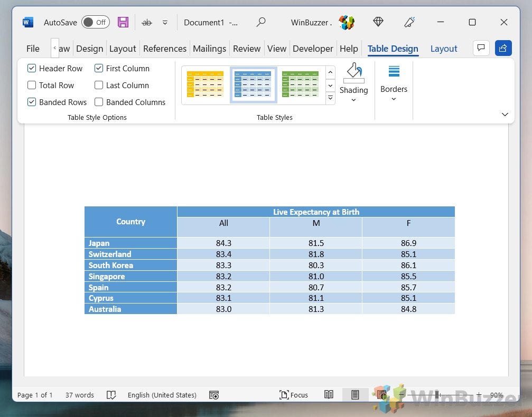Click the blue Share icon

[503, 48]
